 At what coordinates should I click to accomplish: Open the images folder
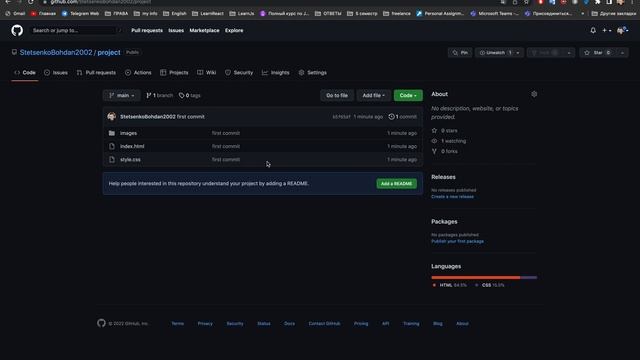click(112, 133)
